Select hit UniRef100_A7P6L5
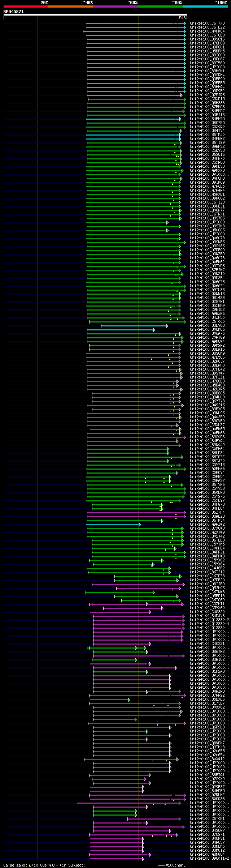231x868 pixels. (x=207, y=186)
